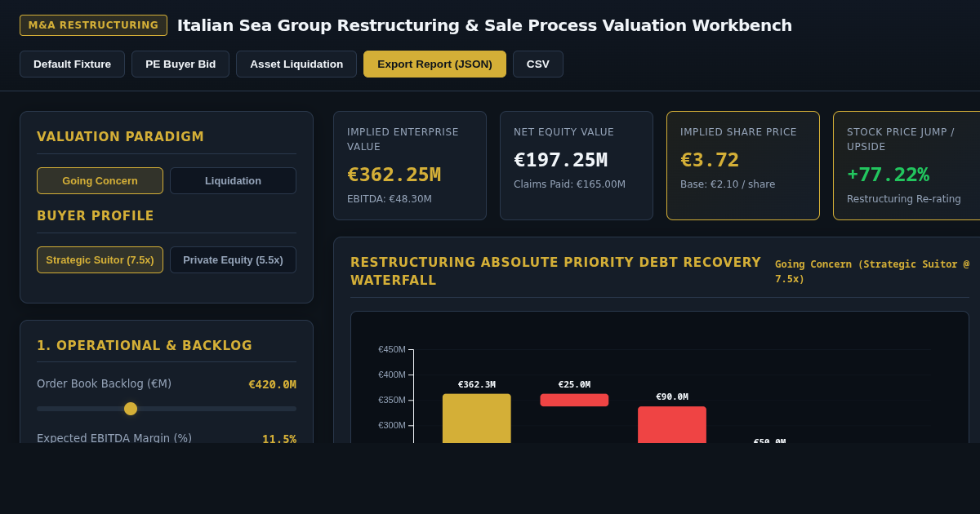980x514 pixels.
Task: Adjust the Order Book Backlog slider
Action: (167, 409)
